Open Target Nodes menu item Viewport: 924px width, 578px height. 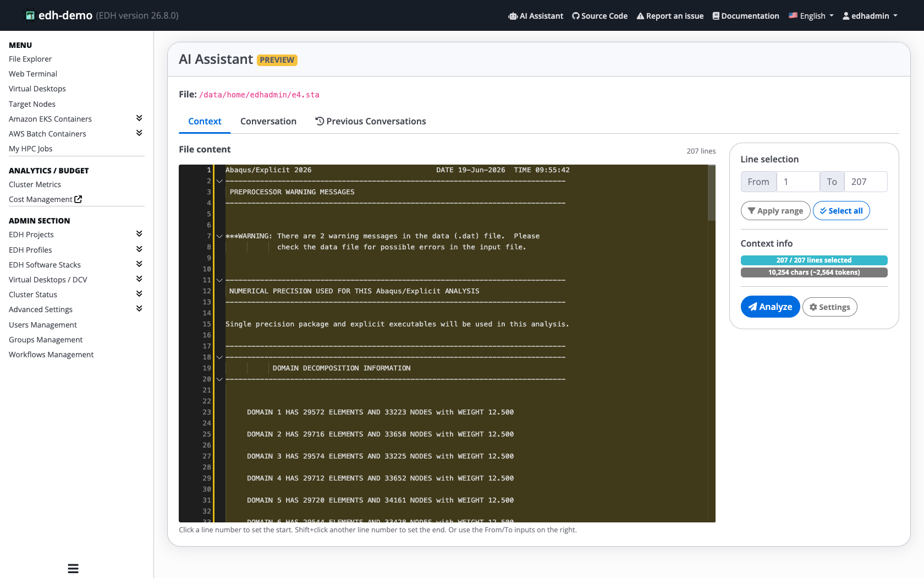32,104
